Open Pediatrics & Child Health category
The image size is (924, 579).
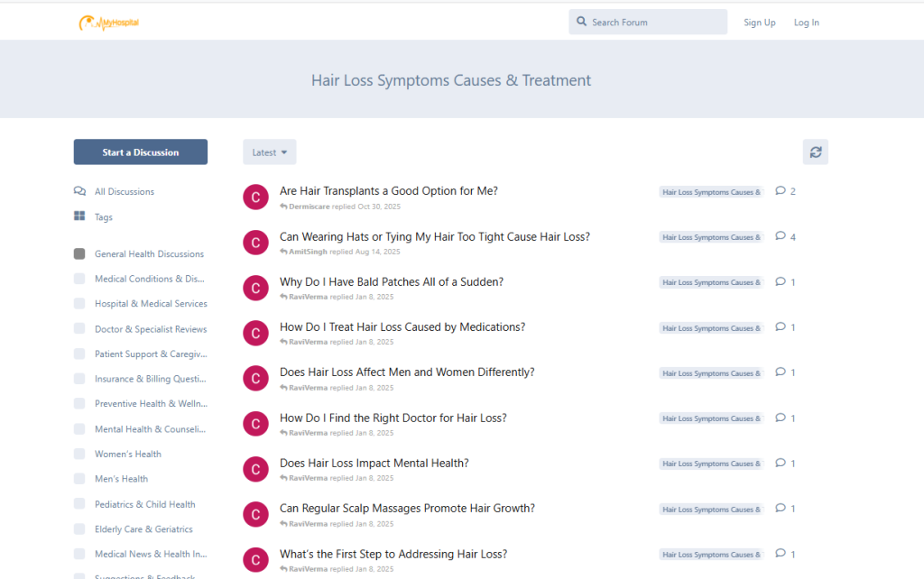(x=144, y=504)
